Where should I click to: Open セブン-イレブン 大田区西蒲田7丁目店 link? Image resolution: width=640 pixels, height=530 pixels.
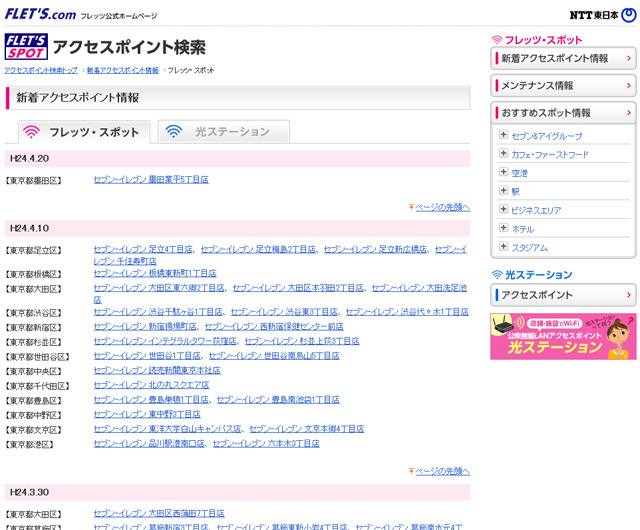159,513
